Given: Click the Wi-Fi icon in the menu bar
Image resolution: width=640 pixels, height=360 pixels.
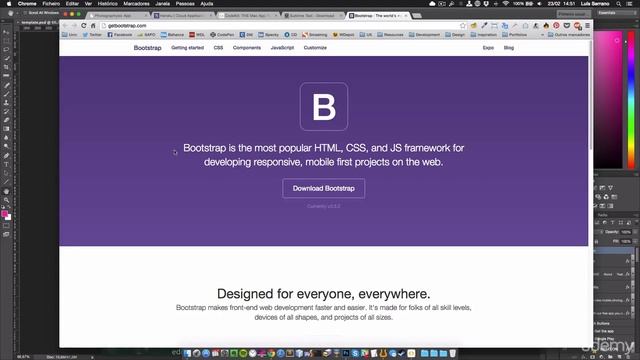Looking at the screenshot, I should click(506, 4).
